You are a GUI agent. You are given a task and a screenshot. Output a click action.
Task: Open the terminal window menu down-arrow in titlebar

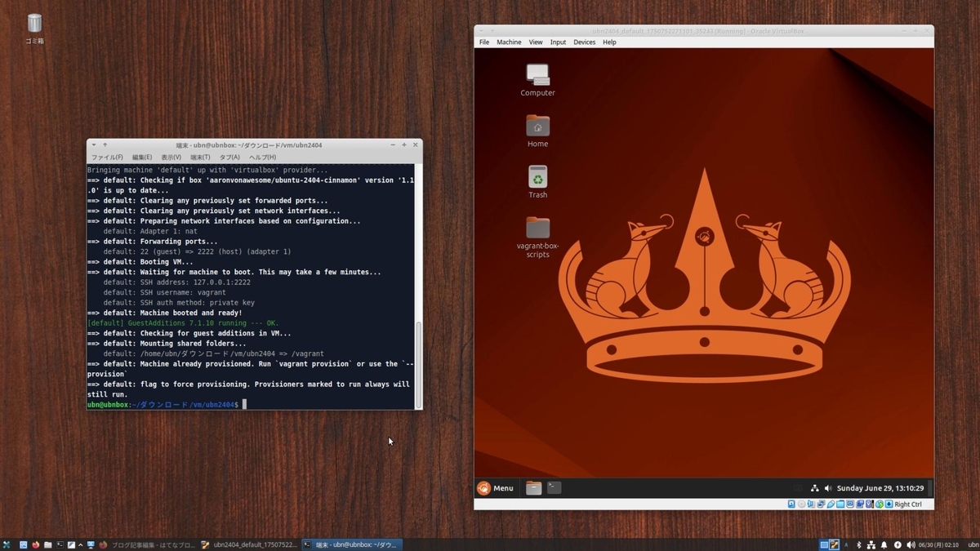pos(94,145)
